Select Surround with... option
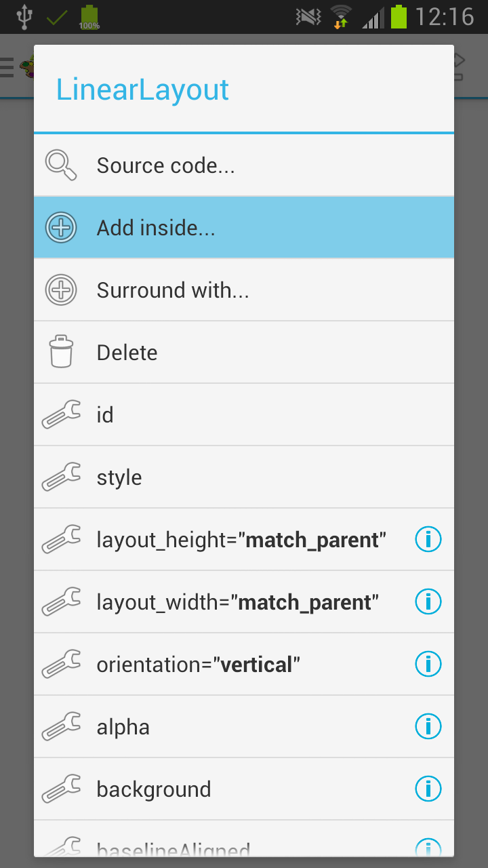 [244, 290]
